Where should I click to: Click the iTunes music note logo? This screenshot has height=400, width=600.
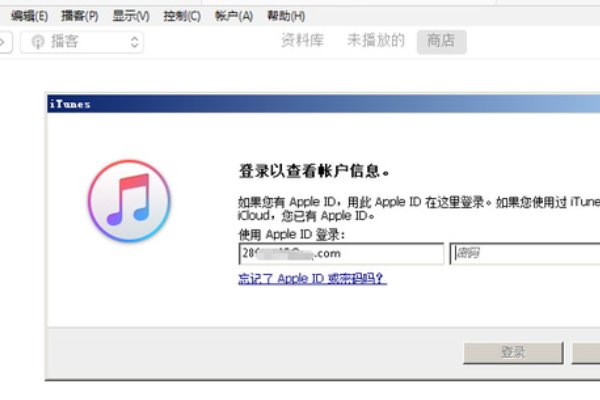pos(129,201)
